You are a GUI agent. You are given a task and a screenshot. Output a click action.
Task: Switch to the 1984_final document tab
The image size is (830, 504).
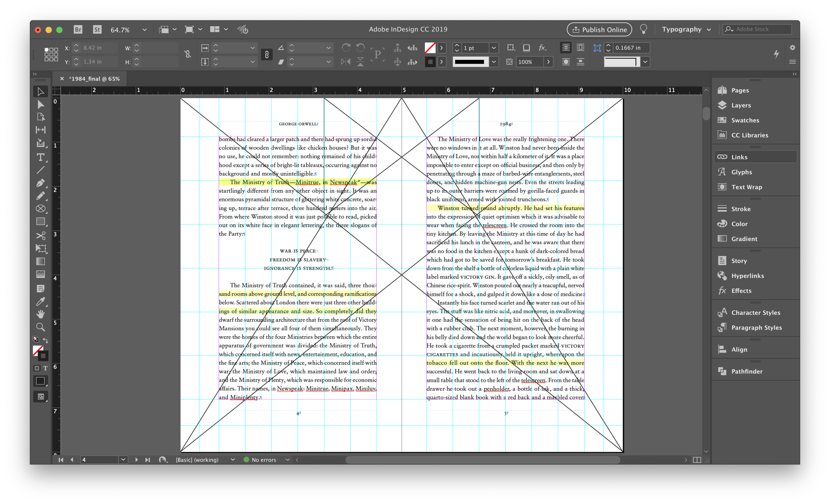click(94, 78)
